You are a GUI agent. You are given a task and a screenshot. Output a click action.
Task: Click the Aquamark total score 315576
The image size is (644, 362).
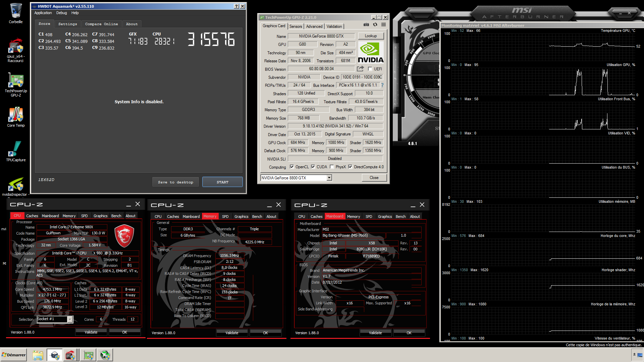[211, 39]
